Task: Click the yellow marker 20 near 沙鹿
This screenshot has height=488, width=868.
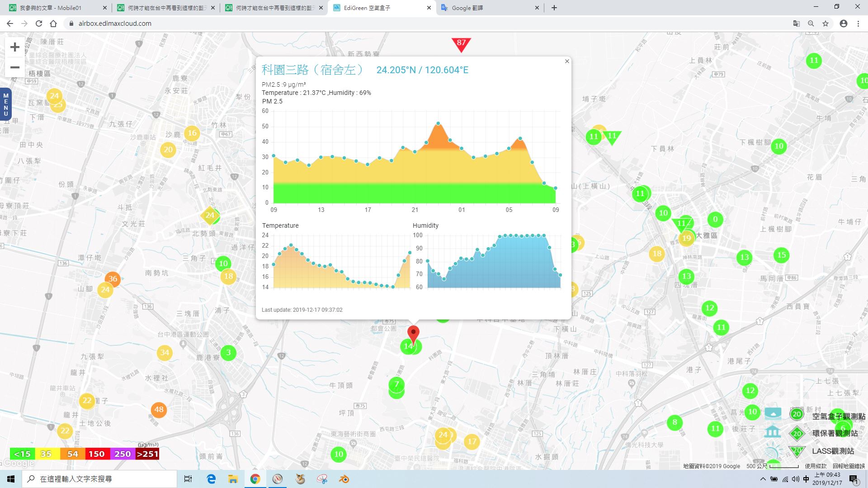Action: pyautogui.click(x=168, y=150)
